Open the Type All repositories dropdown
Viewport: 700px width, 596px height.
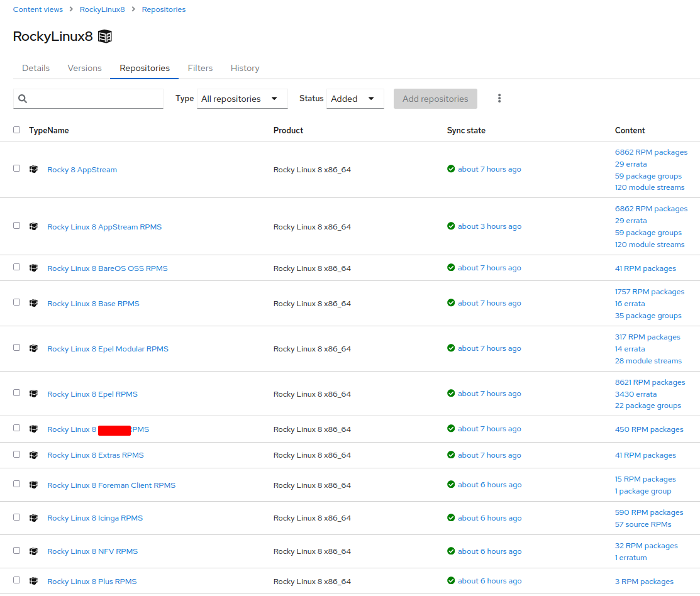tap(242, 99)
